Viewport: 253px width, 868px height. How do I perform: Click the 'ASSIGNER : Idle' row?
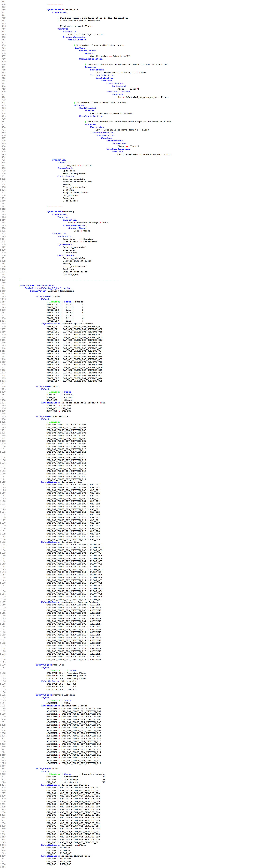[x=58, y=703]
